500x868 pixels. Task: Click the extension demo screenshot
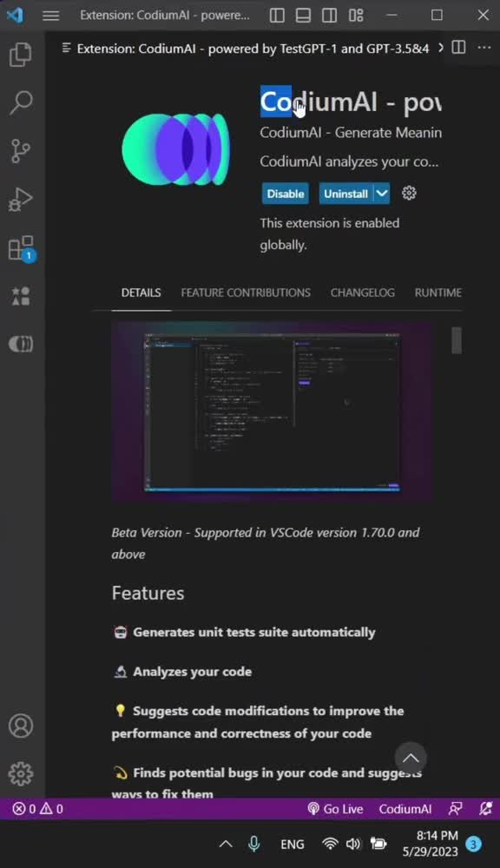272,411
